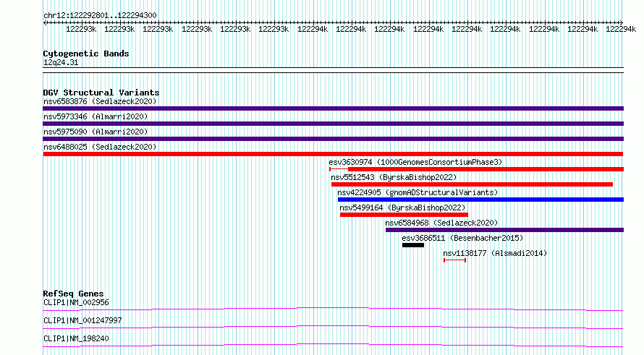644x355 pixels.
Task: Select the nsv5512543 red variant bar
Action: [x=472, y=184]
